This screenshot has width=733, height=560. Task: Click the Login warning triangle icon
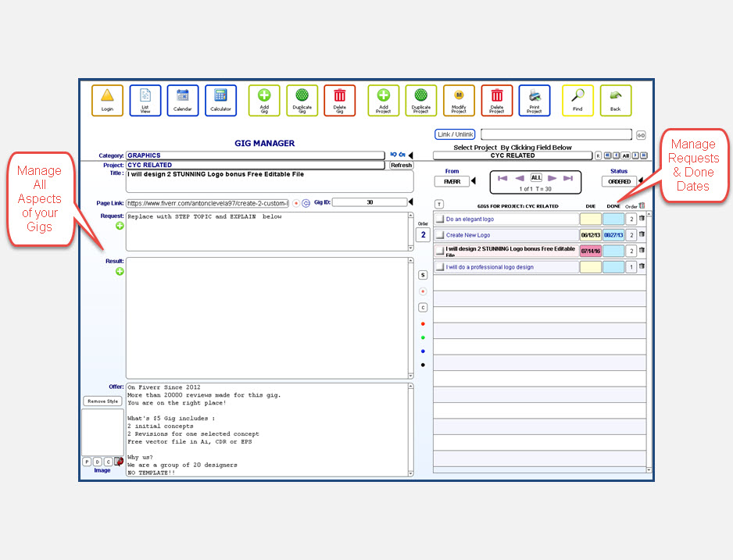(x=107, y=96)
